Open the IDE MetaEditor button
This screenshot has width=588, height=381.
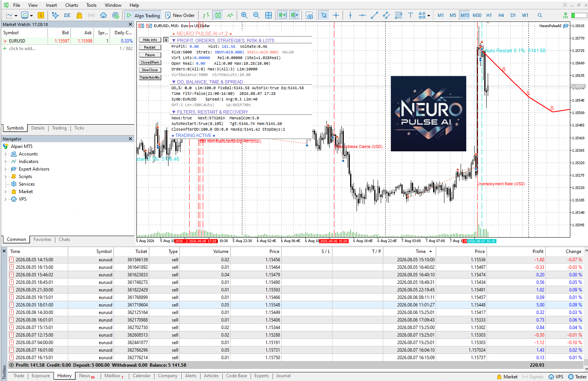67,15
